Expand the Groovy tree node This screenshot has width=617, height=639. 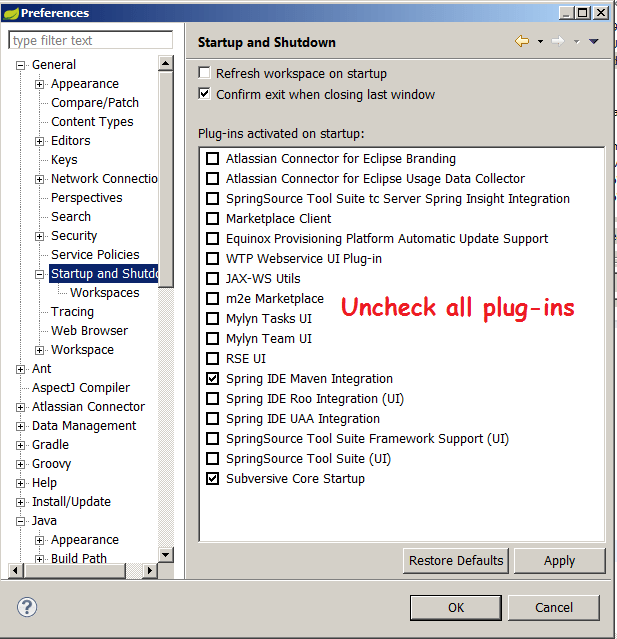coord(20,464)
